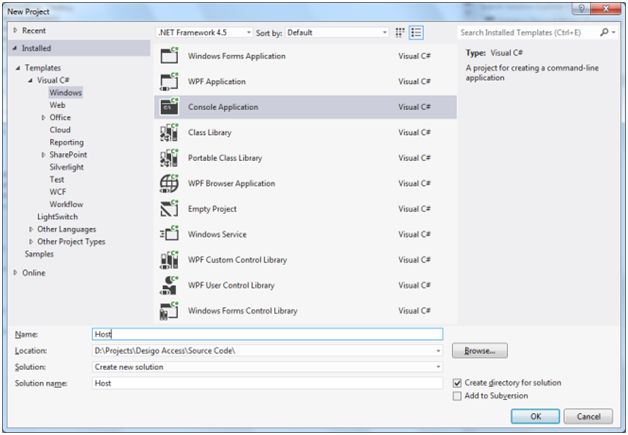Select the WCF category in tree
Screen dimensions: 628x435
[x=58, y=192]
